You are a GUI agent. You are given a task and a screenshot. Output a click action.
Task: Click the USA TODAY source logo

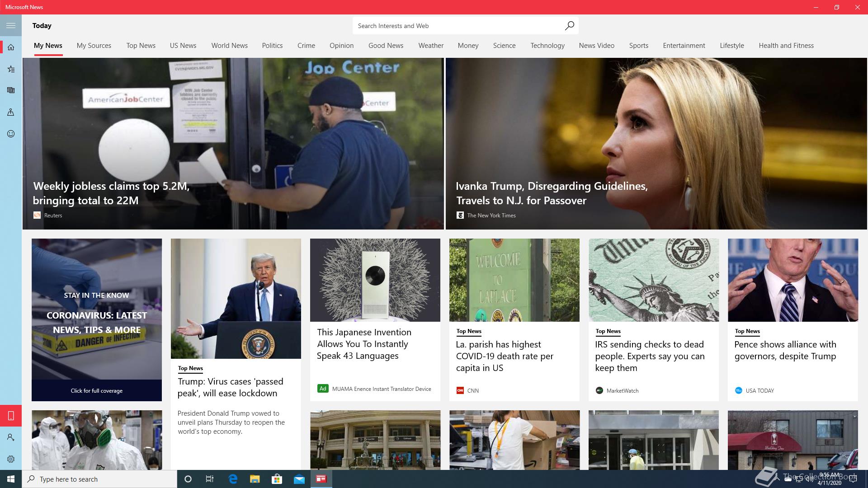pyautogui.click(x=739, y=390)
